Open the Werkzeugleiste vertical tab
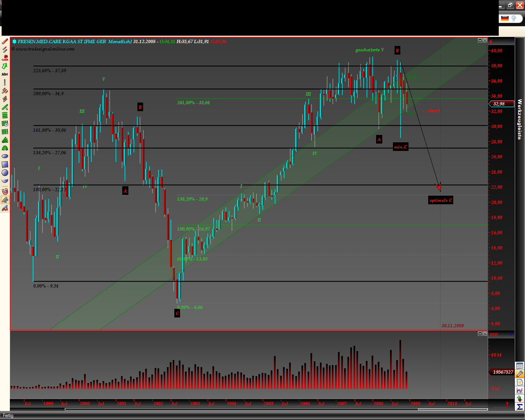The width and height of the screenshot is (525, 420). point(520,119)
